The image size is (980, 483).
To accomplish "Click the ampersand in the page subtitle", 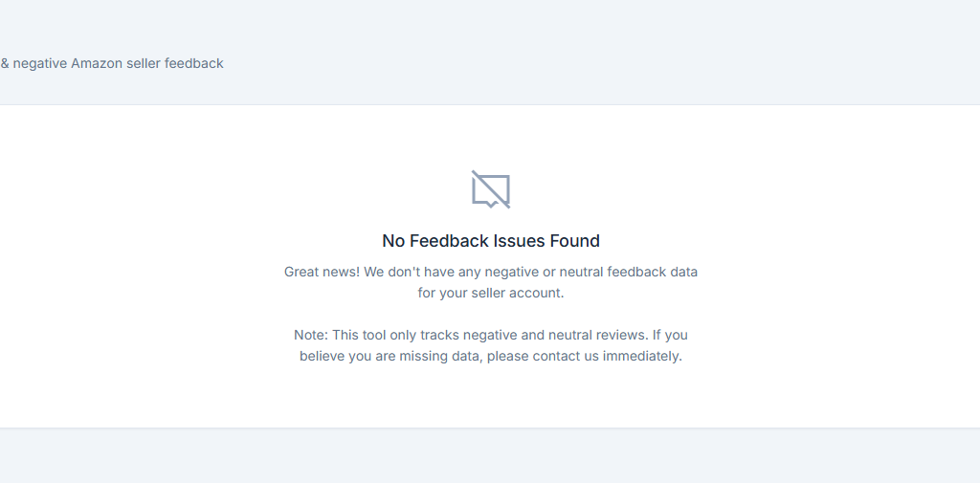I will pyautogui.click(x=5, y=63).
